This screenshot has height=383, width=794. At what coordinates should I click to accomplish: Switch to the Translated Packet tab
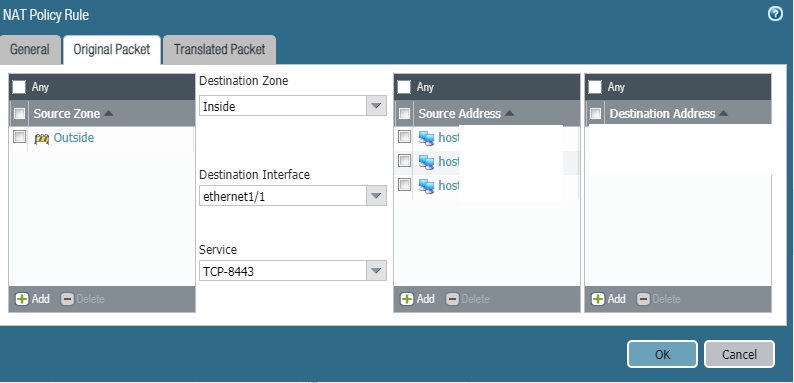(219, 49)
